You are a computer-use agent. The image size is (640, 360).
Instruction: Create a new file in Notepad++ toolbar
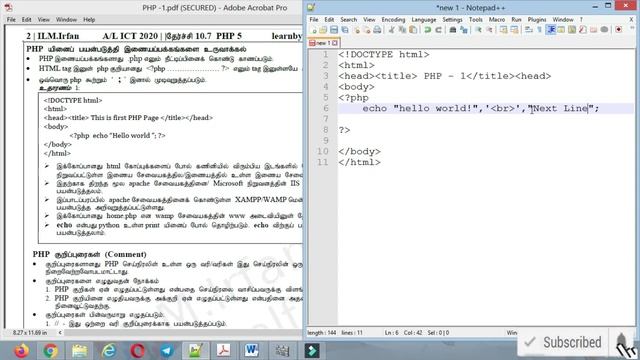313,30
